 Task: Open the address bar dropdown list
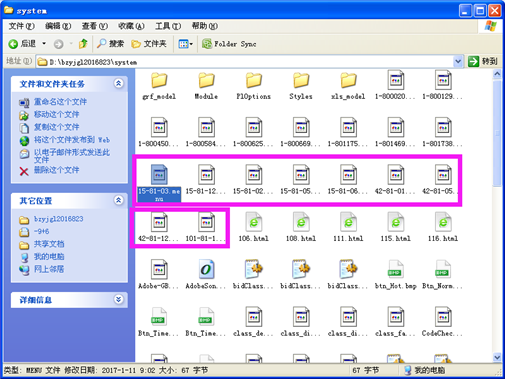coord(458,61)
